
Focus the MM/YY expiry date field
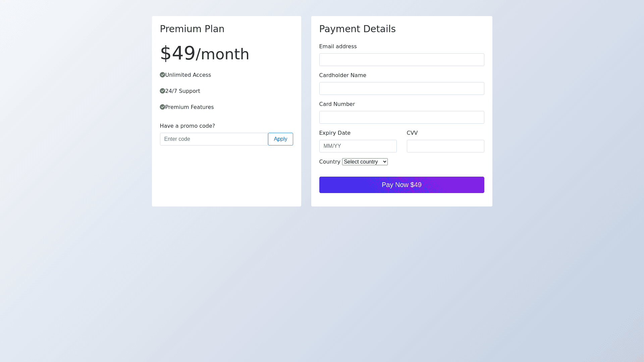tap(358, 146)
